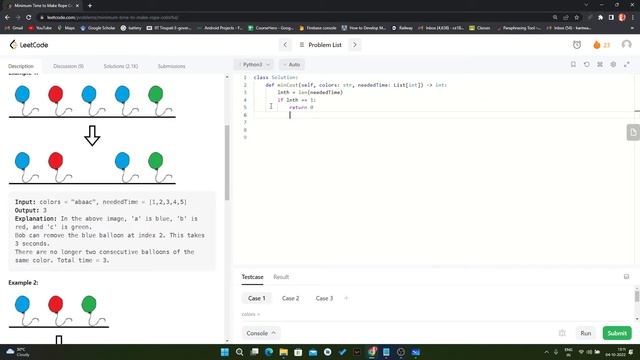
Task: Open File Explorer from taskbar
Action: point(283,352)
